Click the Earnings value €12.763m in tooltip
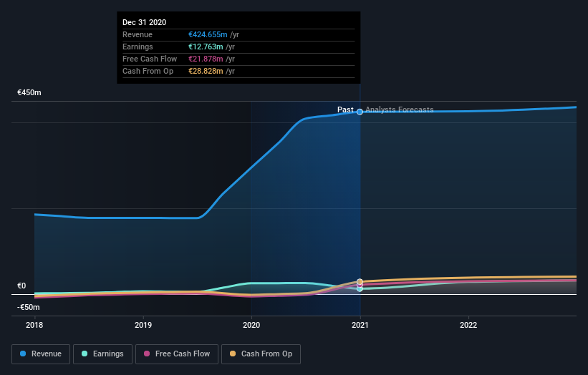588x375 pixels. (206, 47)
